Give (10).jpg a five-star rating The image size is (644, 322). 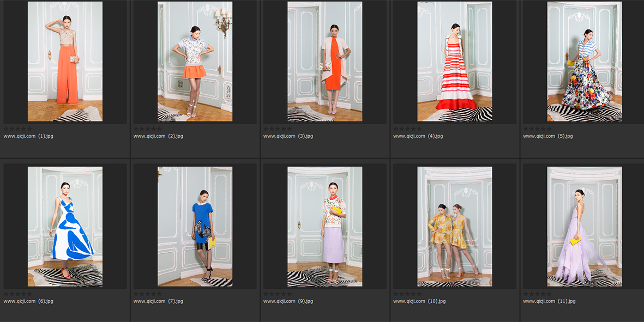click(x=419, y=294)
